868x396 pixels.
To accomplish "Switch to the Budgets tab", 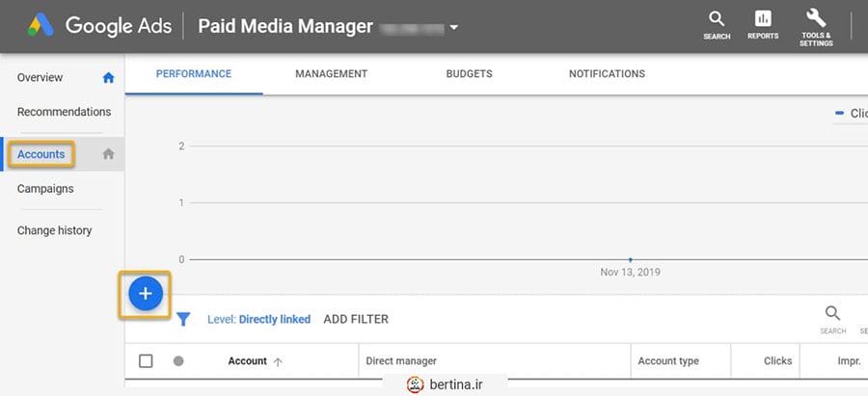I will 469,73.
